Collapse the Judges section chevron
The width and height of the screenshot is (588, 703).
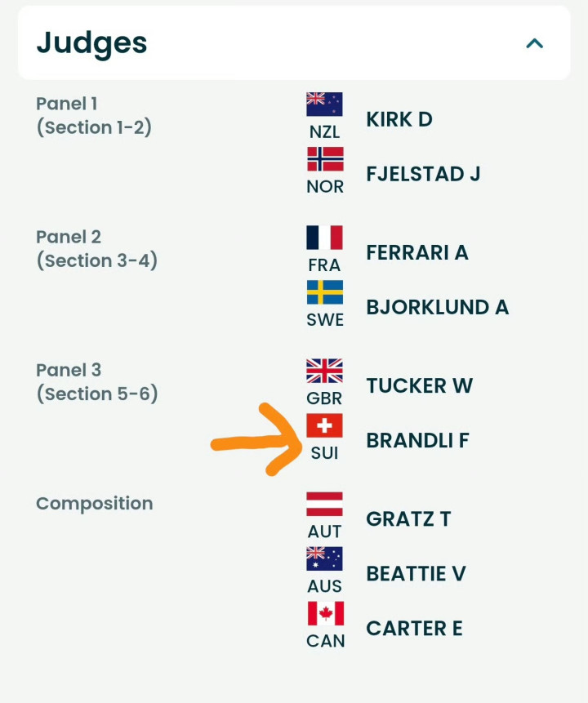[534, 43]
